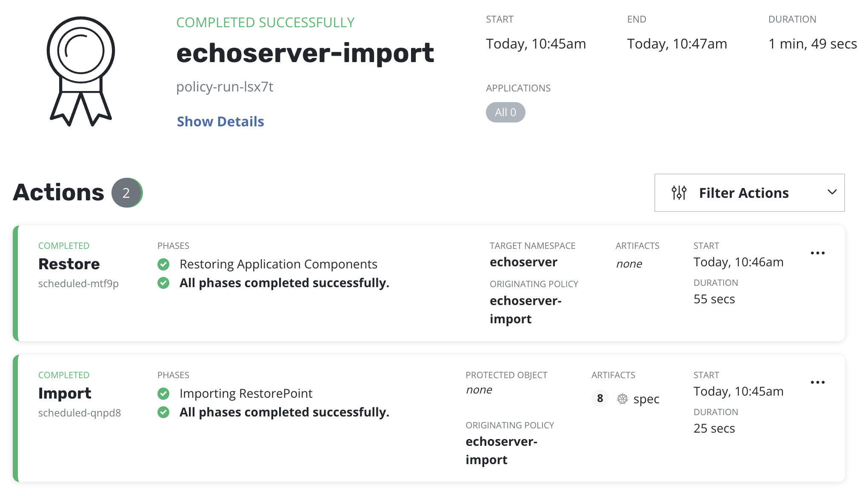Open the Import action title
868x496 pixels.
pos(65,393)
